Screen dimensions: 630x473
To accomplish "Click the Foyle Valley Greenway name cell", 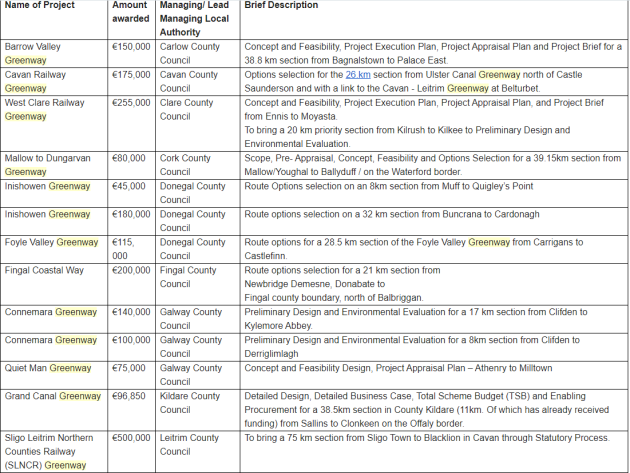I will tap(52, 242).
